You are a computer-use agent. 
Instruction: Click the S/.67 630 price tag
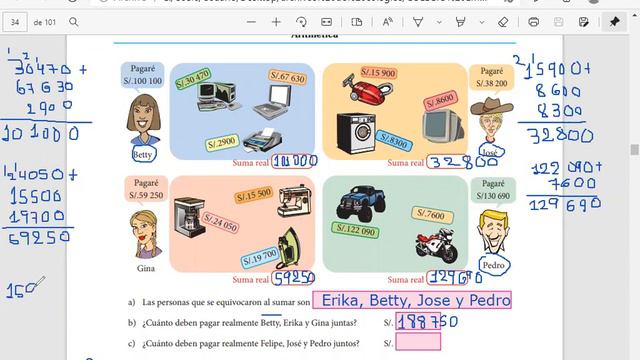(x=288, y=77)
